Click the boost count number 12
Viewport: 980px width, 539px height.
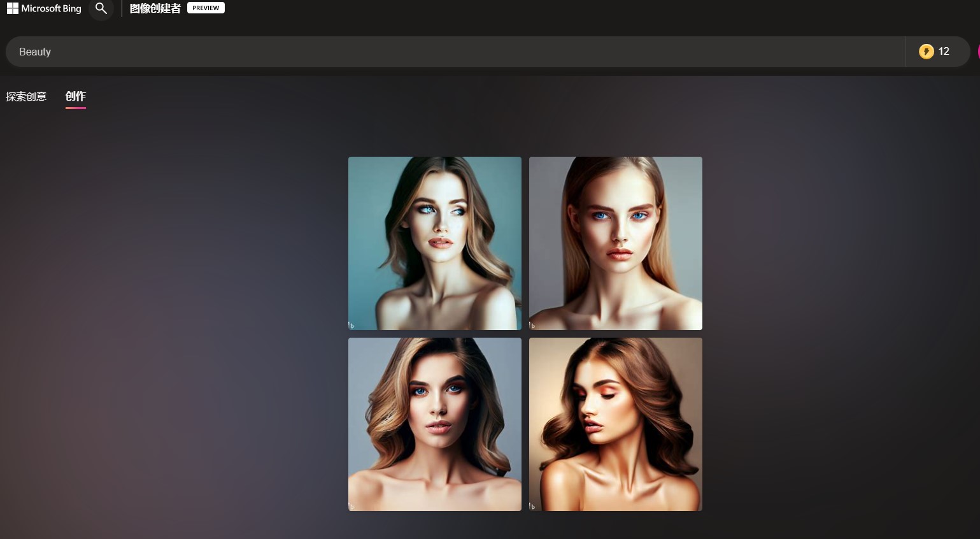pyautogui.click(x=944, y=52)
